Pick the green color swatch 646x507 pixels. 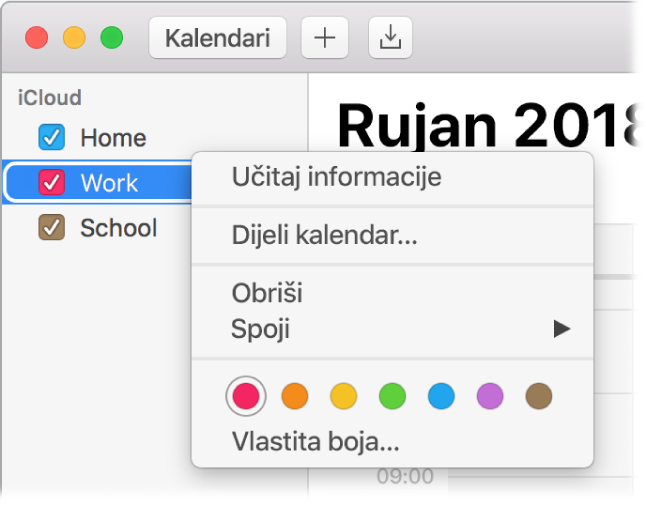point(392,396)
